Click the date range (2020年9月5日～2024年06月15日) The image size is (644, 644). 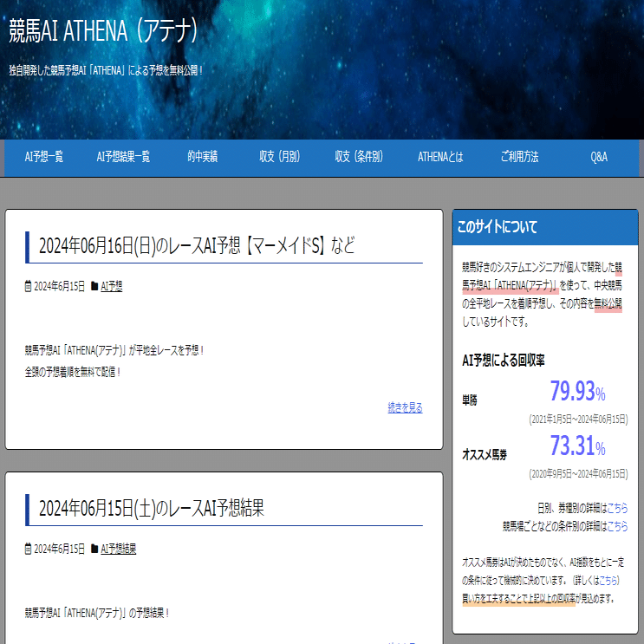[578, 473]
